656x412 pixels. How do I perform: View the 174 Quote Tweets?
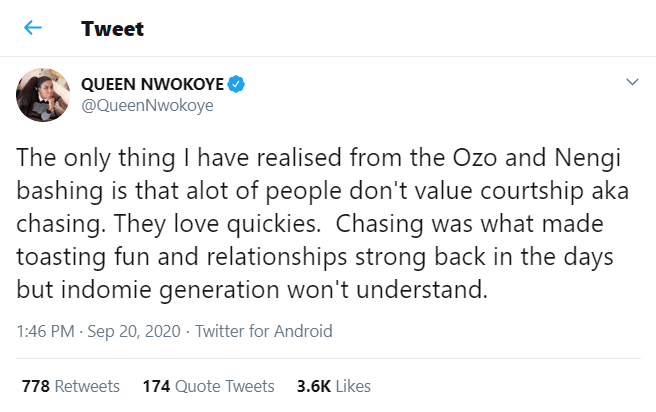(x=208, y=385)
